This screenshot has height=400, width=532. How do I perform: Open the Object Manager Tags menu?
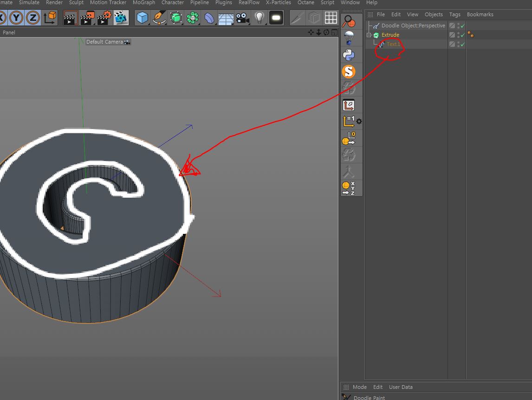[454, 14]
